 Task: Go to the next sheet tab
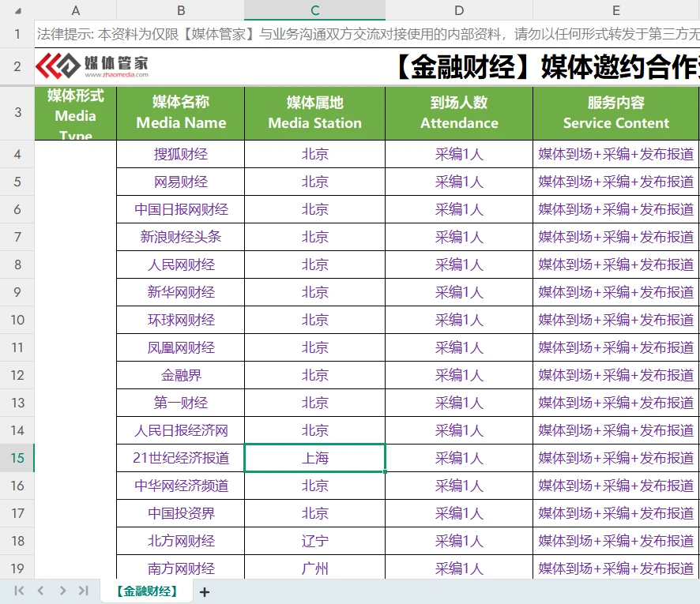pos(62,591)
